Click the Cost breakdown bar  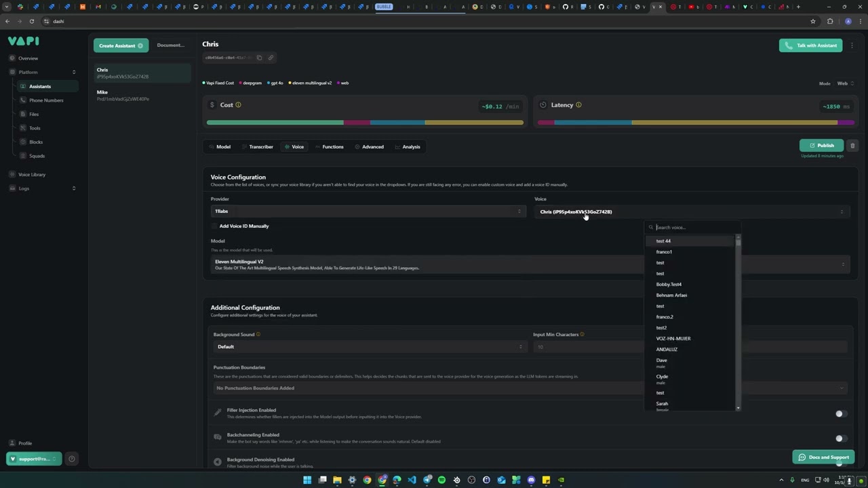point(365,123)
